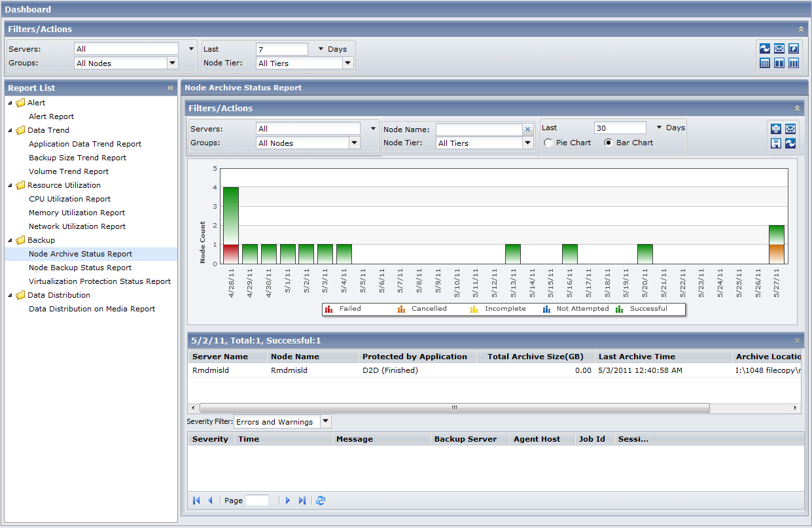Toggle Not Attempted series in legend
Viewport: 812px width, 528px height.
click(x=575, y=309)
